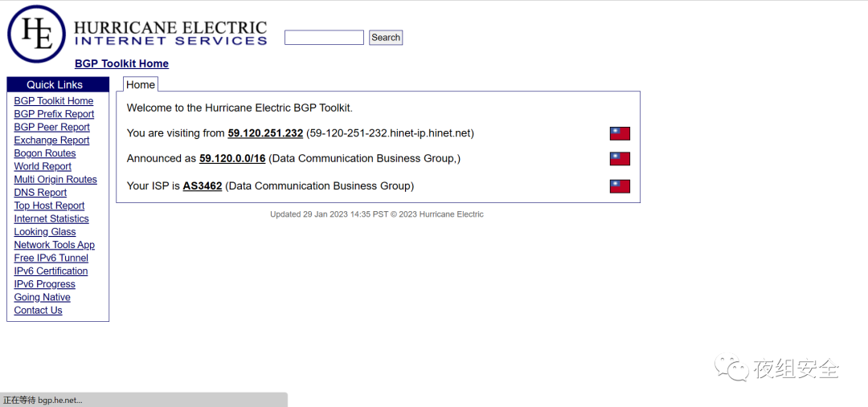The image size is (868, 407).
Task: Click the AS3462 ISP link
Action: (x=203, y=186)
